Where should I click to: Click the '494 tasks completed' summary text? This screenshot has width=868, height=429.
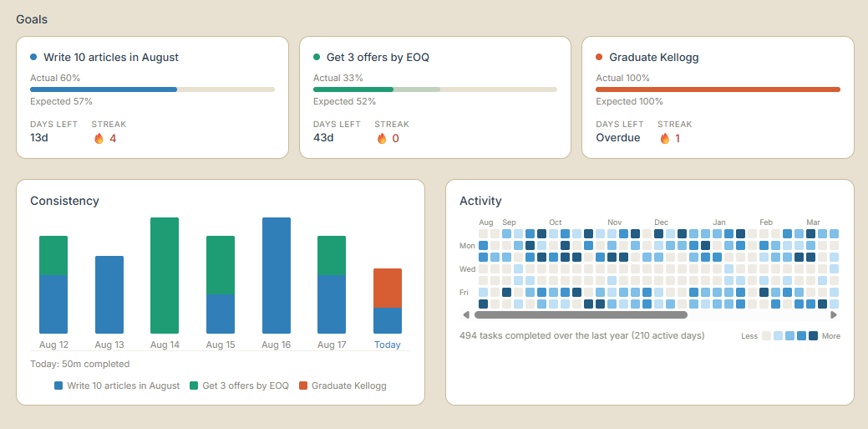pos(581,335)
